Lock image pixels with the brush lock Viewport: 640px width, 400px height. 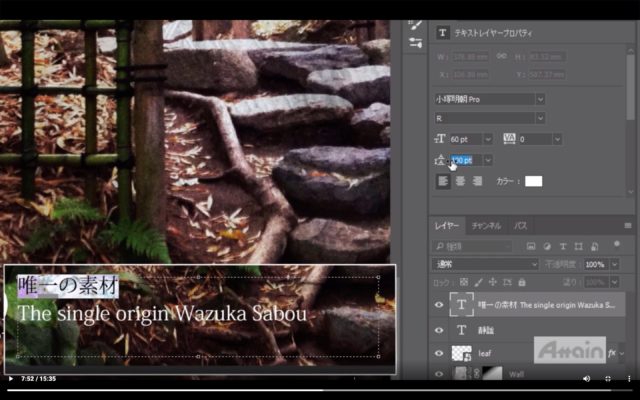pyautogui.click(x=478, y=282)
